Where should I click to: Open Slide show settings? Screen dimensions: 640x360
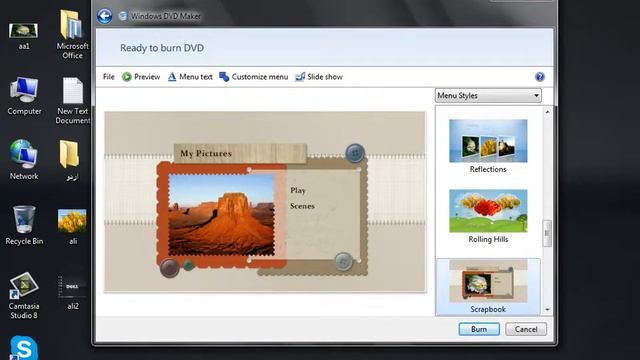[x=319, y=77]
